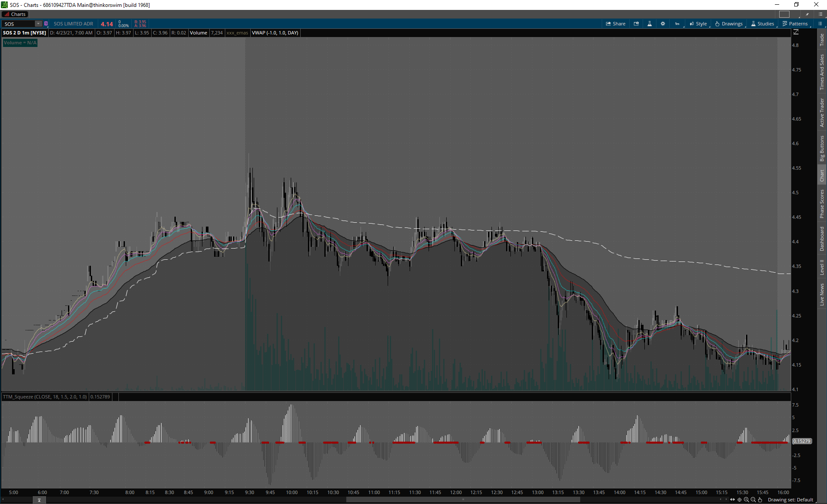Click the crosshair pan icon
The height and width of the screenshot is (504, 827).
click(x=740, y=500)
